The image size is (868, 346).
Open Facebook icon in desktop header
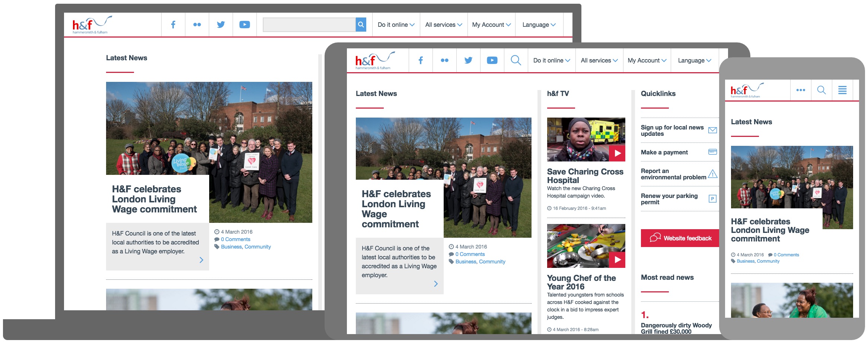click(x=173, y=25)
